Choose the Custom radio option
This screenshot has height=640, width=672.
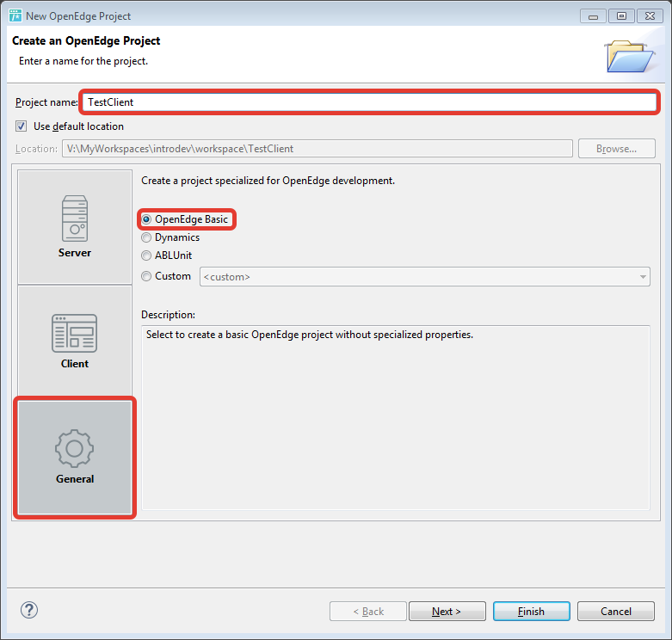[x=146, y=276]
